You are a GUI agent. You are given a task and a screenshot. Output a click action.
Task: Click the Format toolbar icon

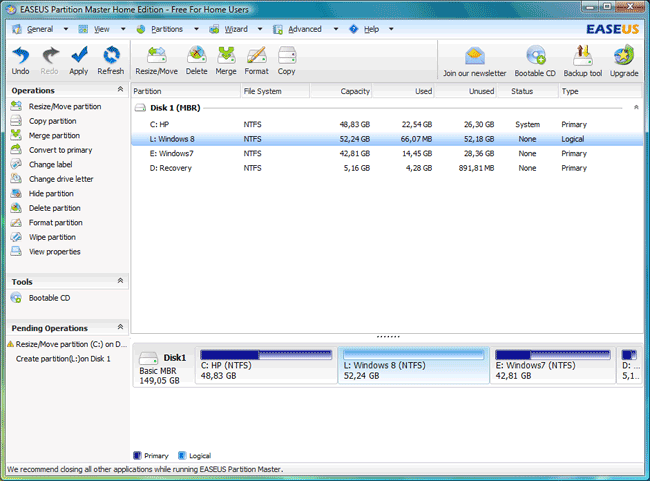(x=256, y=59)
